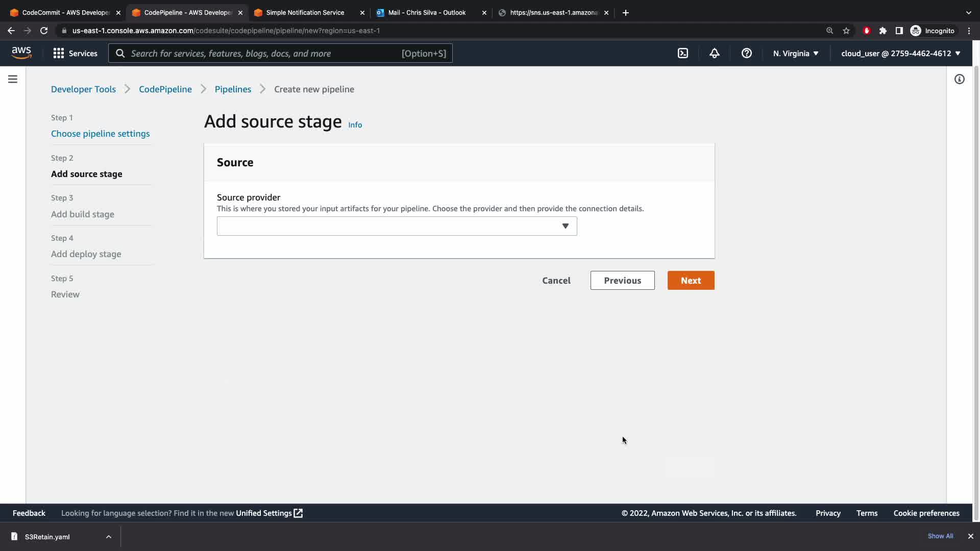Click the orange Next button

[691, 281]
